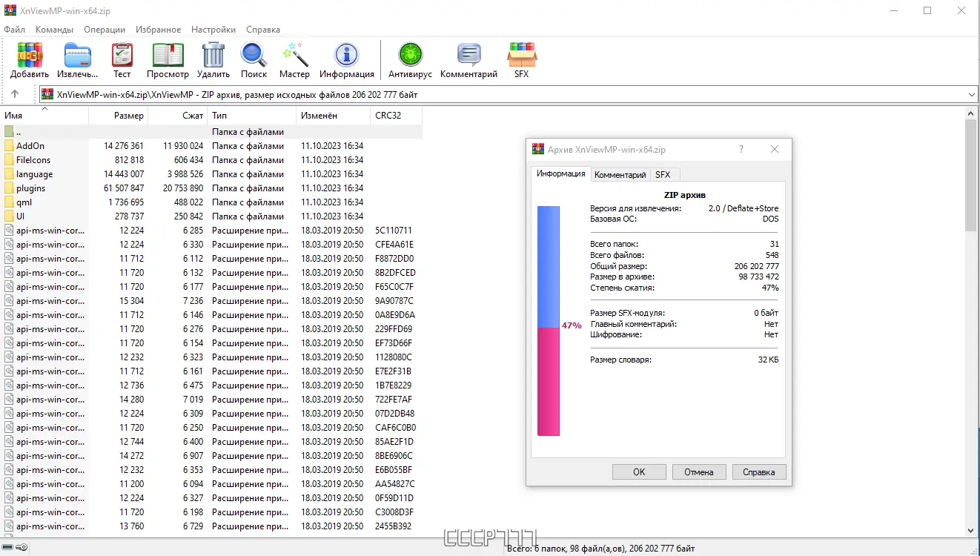The height and width of the screenshot is (556, 980).
Task: Click the Отмена button
Action: point(699,472)
